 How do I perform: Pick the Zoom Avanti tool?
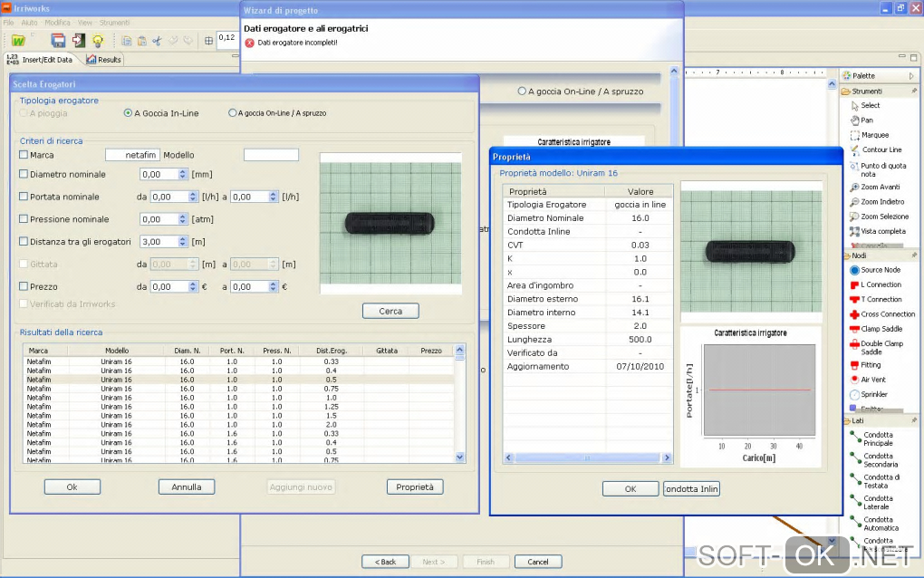pos(880,187)
